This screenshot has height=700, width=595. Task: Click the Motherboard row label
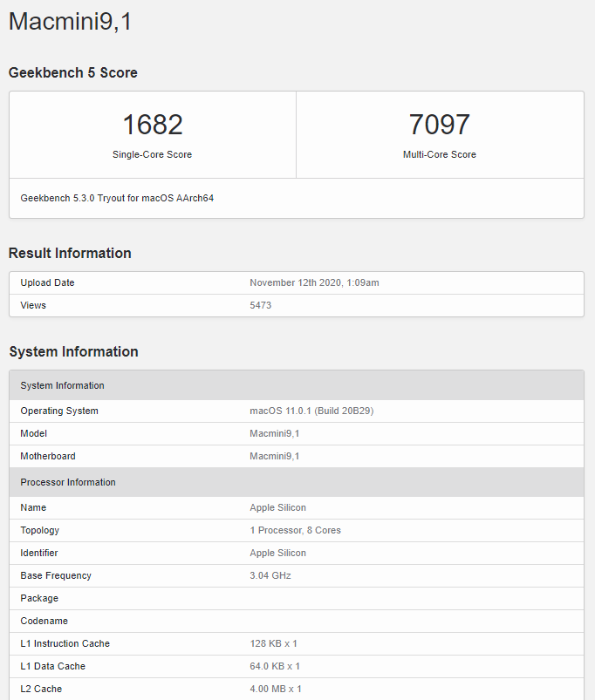(x=48, y=456)
